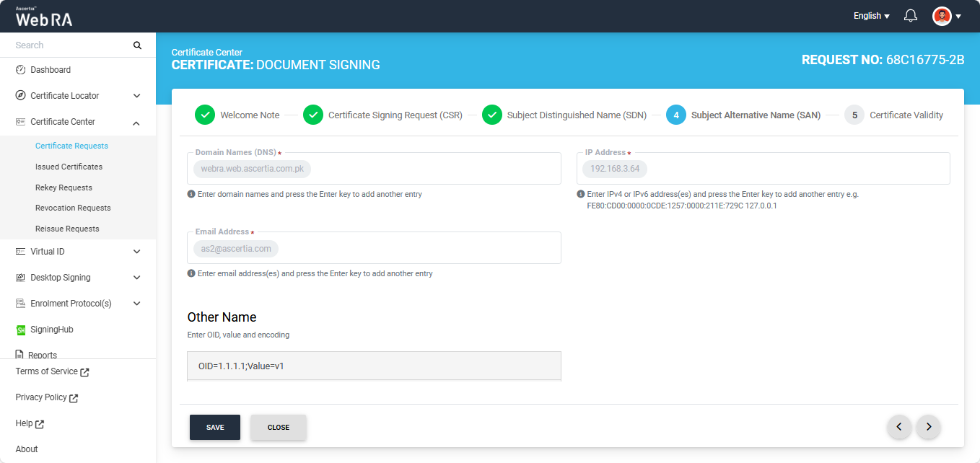Click the Subject Distinguished Name step checkmark

pos(491,115)
